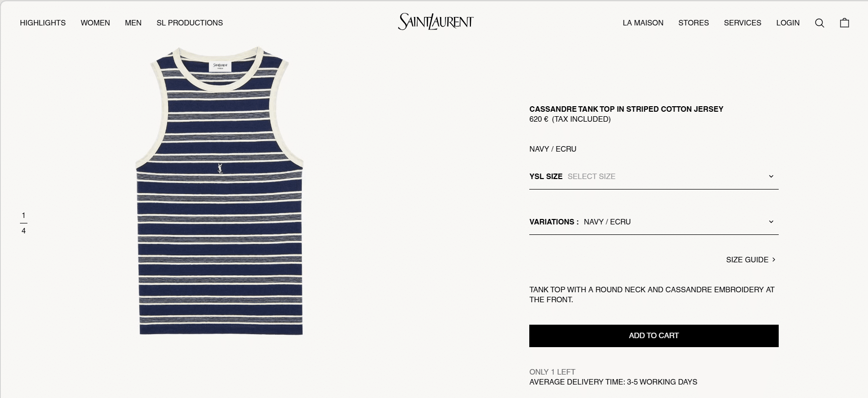Image resolution: width=868 pixels, height=398 pixels.
Task: Open the search magnifier icon
Action: tap(819, 23)
